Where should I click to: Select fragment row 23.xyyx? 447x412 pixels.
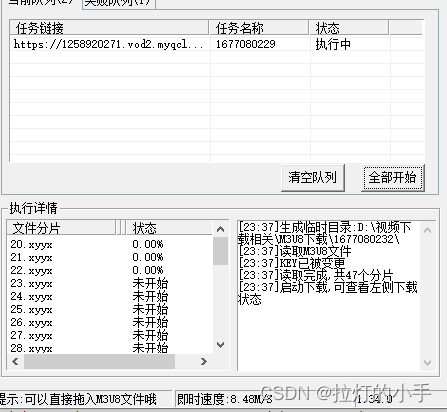110,283
